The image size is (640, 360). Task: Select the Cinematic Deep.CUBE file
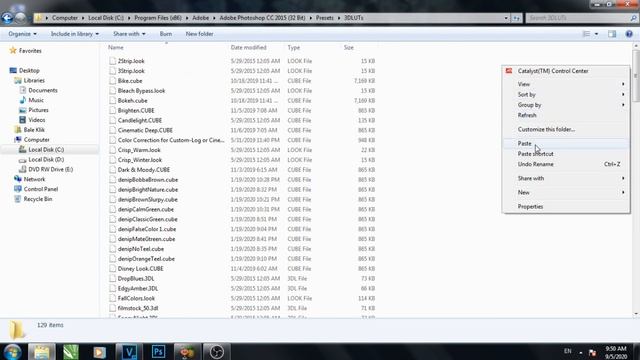point(145,130)
